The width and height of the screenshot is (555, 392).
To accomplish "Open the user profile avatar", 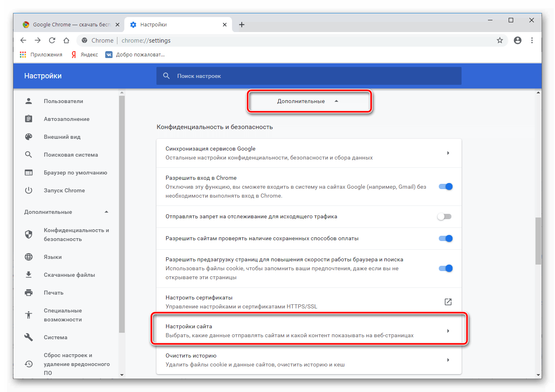I will (518, 40).
